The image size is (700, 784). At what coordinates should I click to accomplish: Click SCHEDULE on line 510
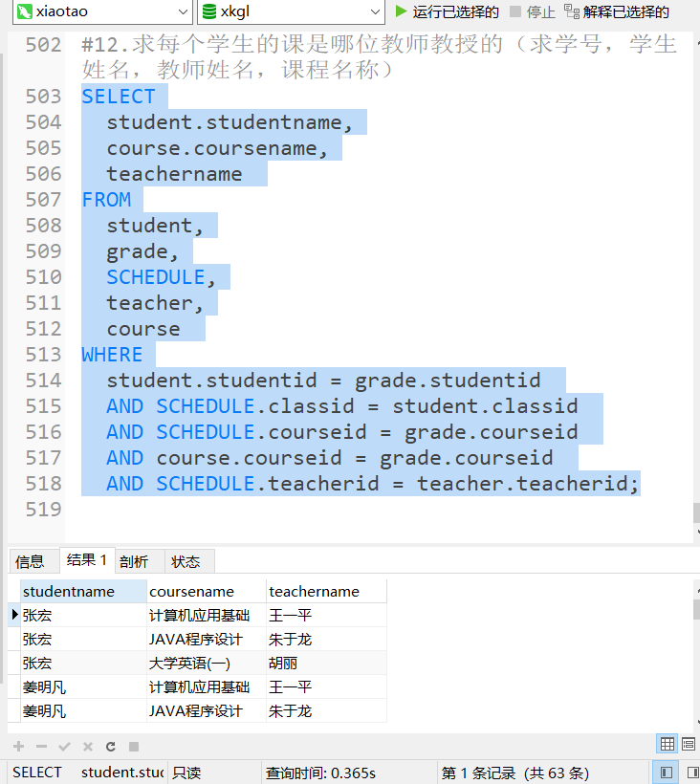pos(156,277)
